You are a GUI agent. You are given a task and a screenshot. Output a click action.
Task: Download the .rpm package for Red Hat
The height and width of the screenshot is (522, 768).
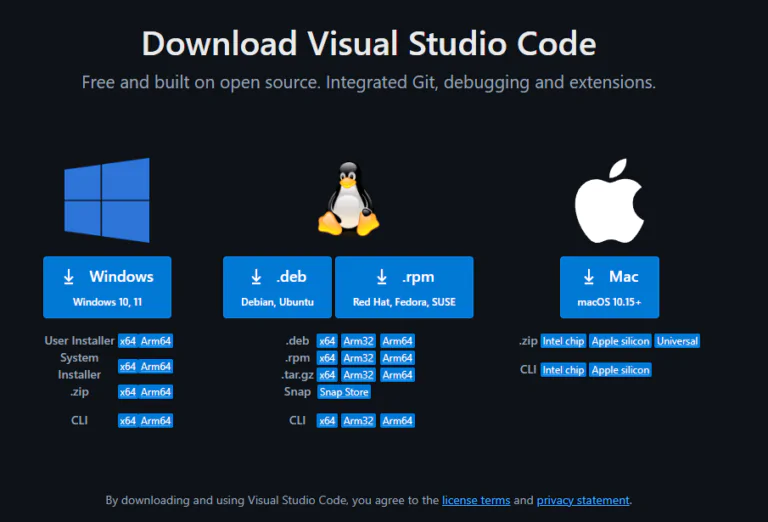(x=404, y=287)
